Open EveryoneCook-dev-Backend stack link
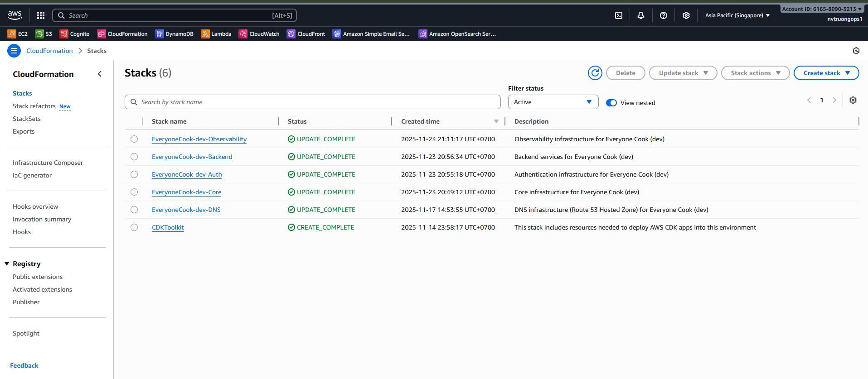This screenshot has height=379, width=868. coord(192,157)
